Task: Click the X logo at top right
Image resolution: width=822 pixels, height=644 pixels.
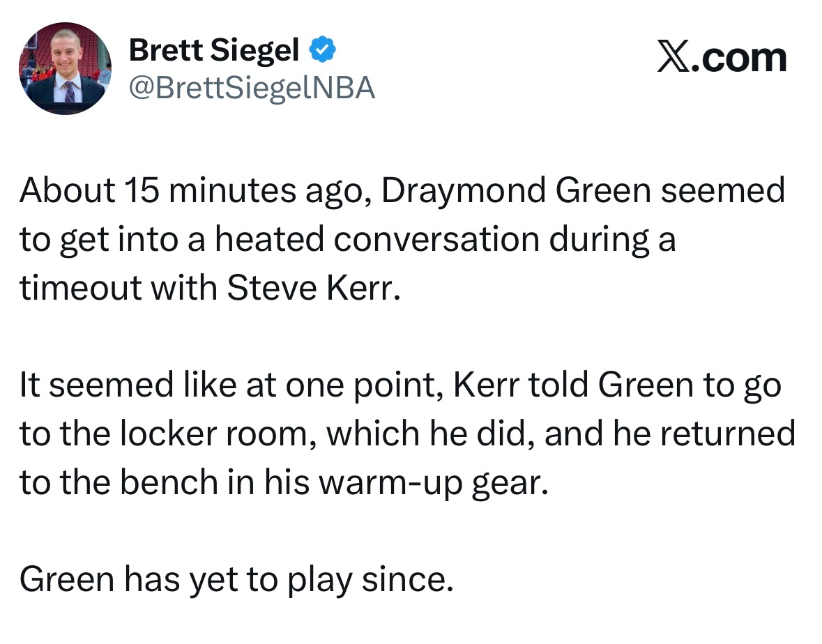Action: (x=673, y=58)
